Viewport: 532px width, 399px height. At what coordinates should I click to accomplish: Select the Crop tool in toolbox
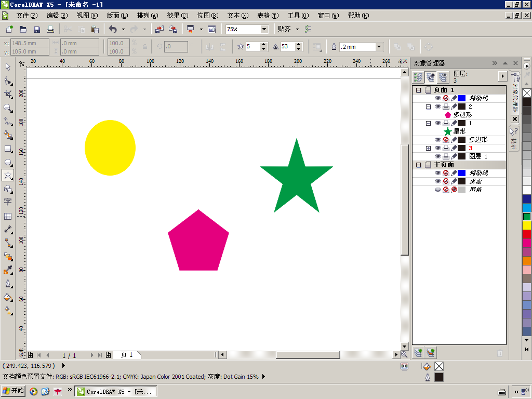pos(8,95)
